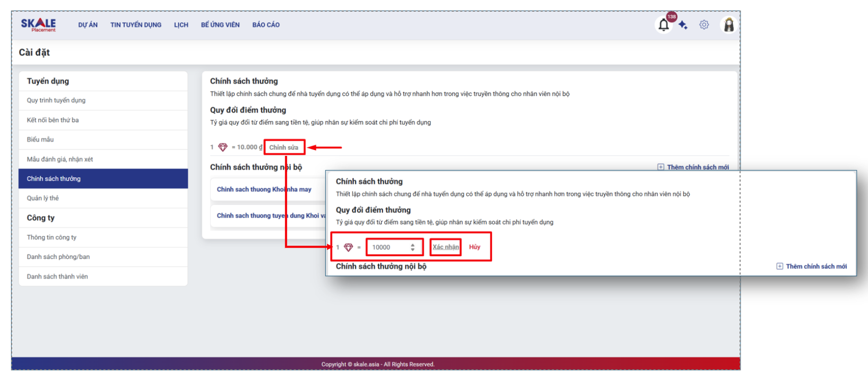Click the 10000 point value input field
This screenshot has width=868, height=374.
click(x=388, y=247)
